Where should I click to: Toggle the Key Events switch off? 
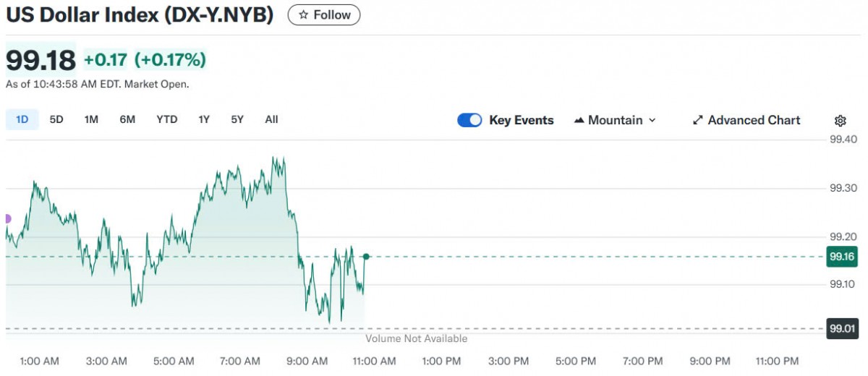point(469,121)
